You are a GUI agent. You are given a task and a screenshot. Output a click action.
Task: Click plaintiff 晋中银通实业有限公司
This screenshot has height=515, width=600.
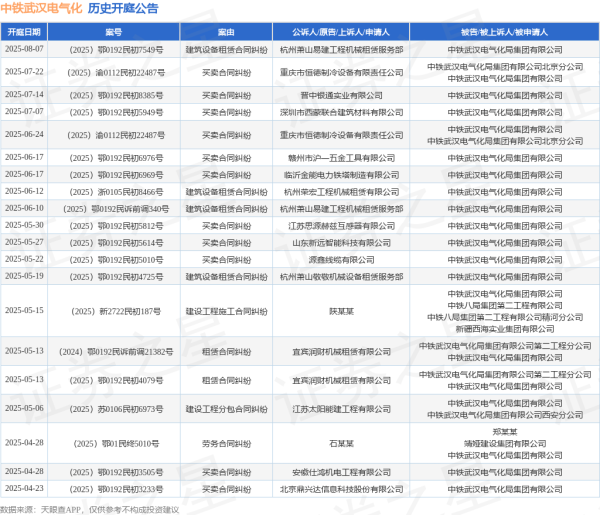(x=341, y=95)
